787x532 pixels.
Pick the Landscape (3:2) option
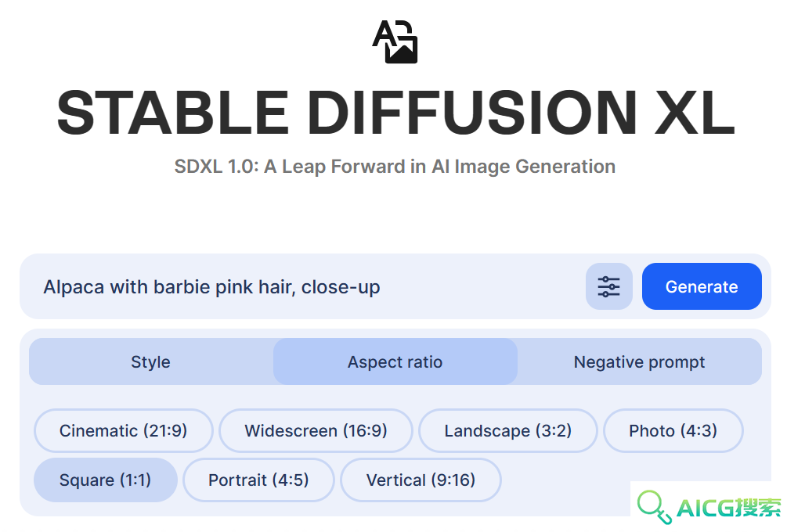click(508, 431)
